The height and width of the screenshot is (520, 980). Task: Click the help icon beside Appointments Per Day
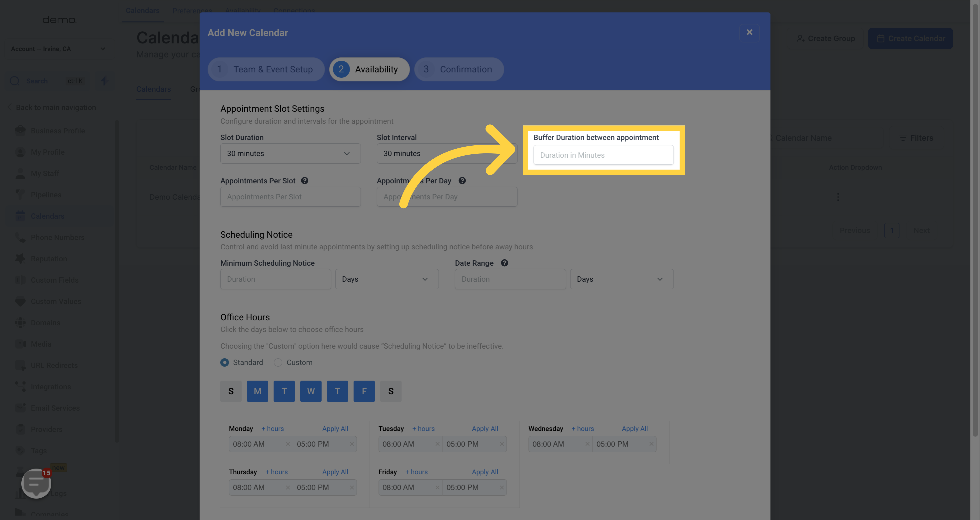point(462,181)
